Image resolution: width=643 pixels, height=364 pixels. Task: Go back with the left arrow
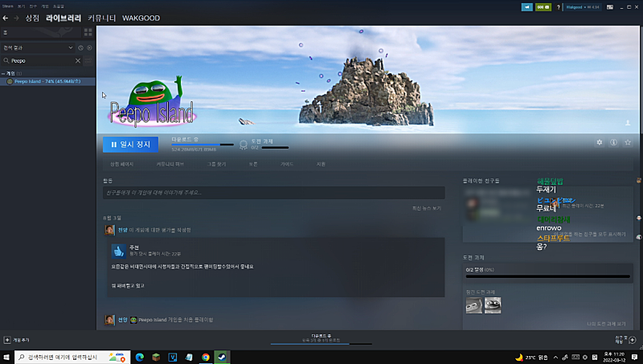6,18
